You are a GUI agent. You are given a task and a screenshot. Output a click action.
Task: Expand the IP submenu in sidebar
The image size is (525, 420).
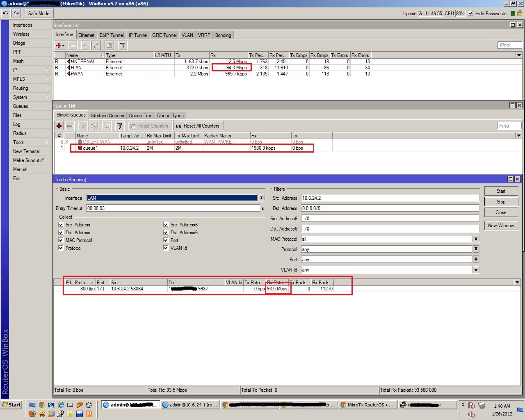(30, 70)
